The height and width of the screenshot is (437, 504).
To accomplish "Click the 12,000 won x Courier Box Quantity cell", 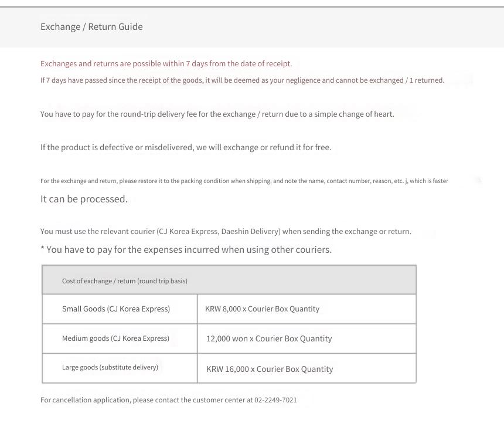I will point(307,338).
